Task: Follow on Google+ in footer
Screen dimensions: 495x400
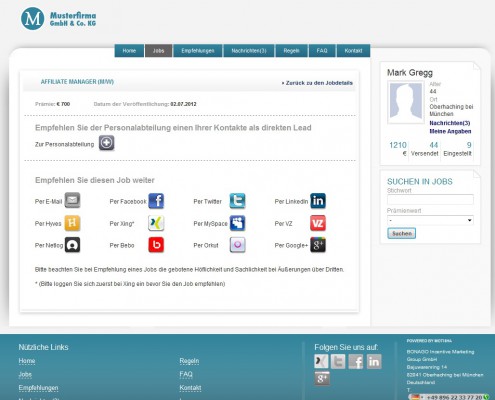Action: [322, 378]
